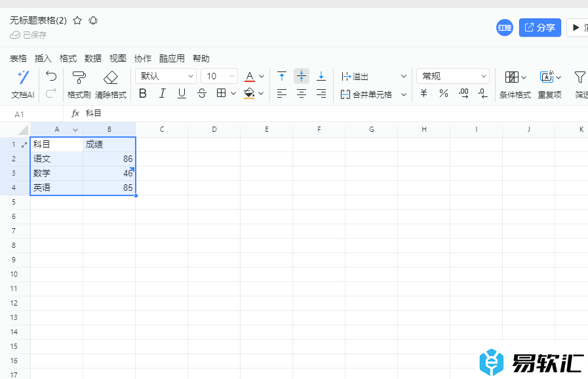Activate the 格式刷 format painter
Viewport: 588px width, 379px height.
click(79, 85)
